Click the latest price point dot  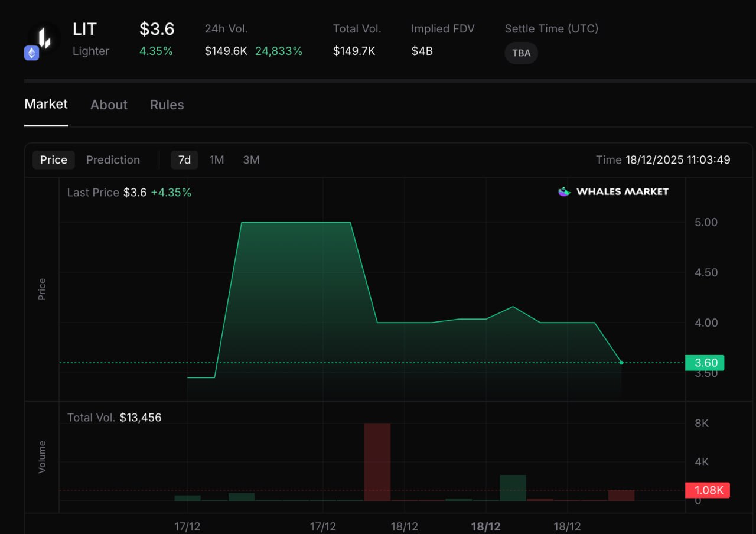coord(621,363)
